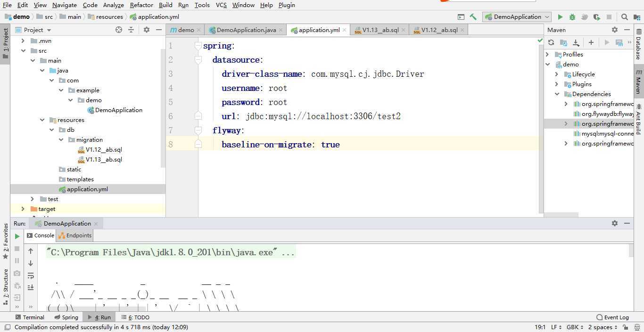This screenshot has height=332, width=644.
Task: Open TODO tool window
Action: 135,317
